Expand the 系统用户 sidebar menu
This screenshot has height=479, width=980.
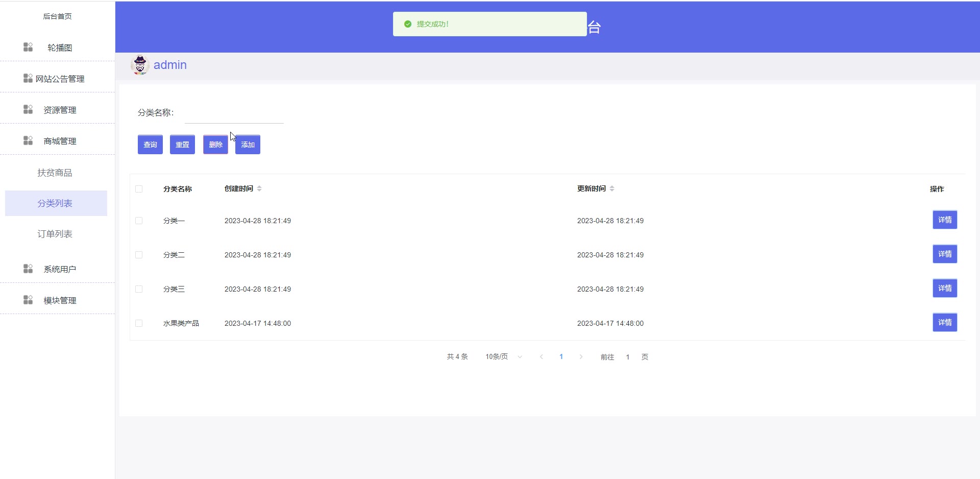(x=57, y=269)
